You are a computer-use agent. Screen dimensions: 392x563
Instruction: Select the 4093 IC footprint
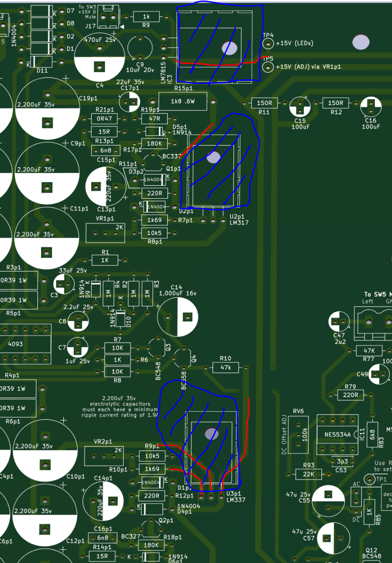coord(25,344)
